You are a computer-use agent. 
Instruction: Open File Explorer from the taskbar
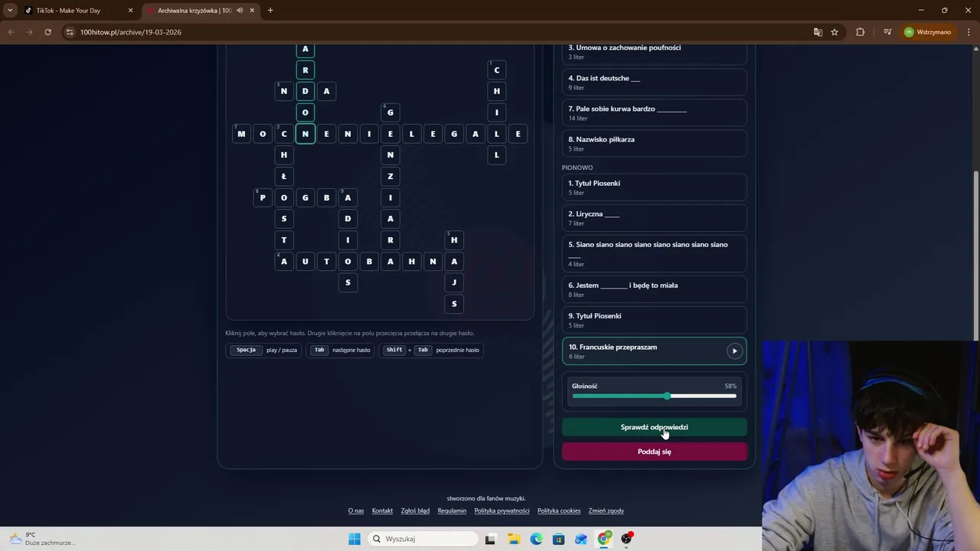pyautogui.click(x=514, y=539)
